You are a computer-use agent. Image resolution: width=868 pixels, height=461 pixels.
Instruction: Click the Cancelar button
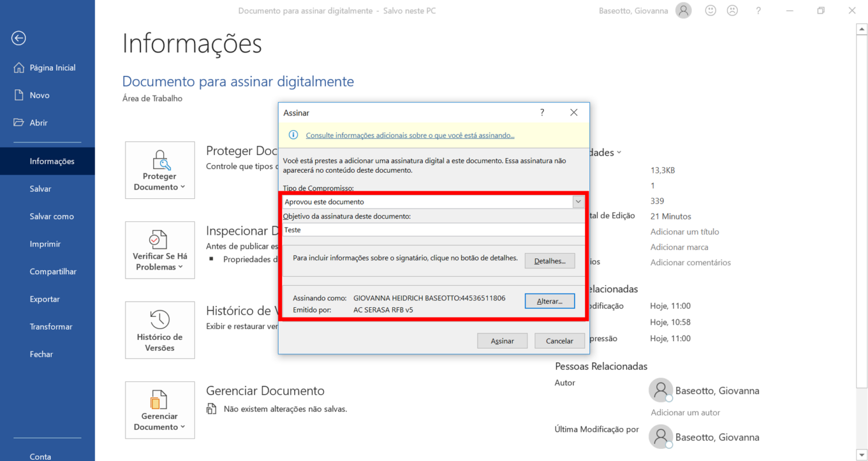559,341
